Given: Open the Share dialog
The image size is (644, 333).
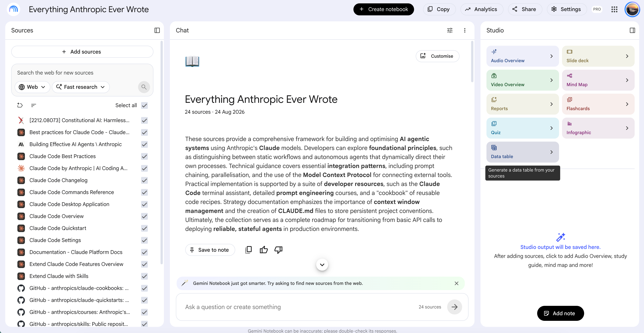Looking at the screenshot, I should [525, 9].
